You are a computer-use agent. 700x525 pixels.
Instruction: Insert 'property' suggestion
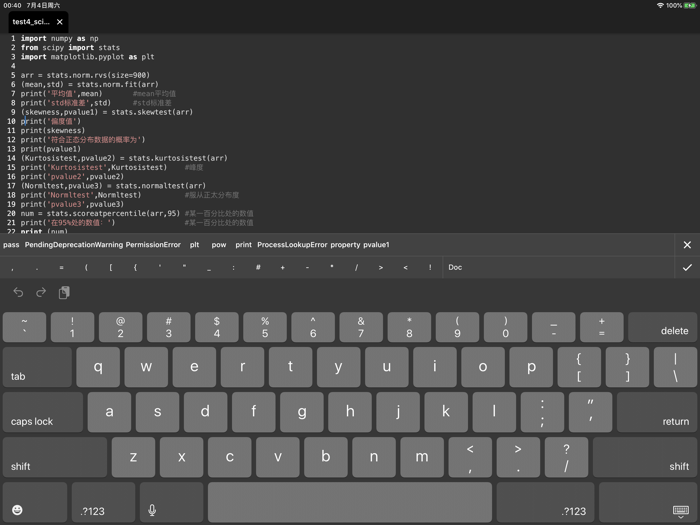(x=345, y=245)
